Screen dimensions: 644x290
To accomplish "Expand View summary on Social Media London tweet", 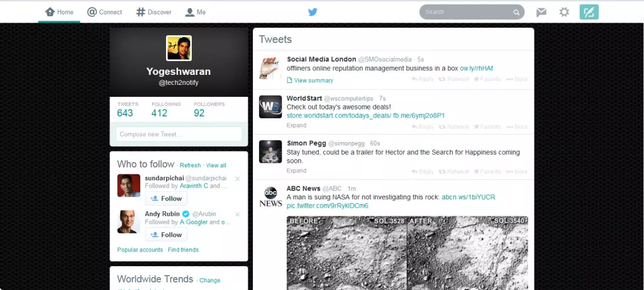I will pyautogui.click(x=310, y=81).
